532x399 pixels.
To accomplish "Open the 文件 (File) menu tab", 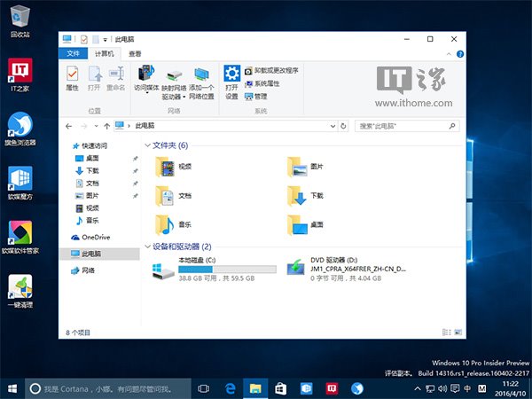I will (73, 54).
